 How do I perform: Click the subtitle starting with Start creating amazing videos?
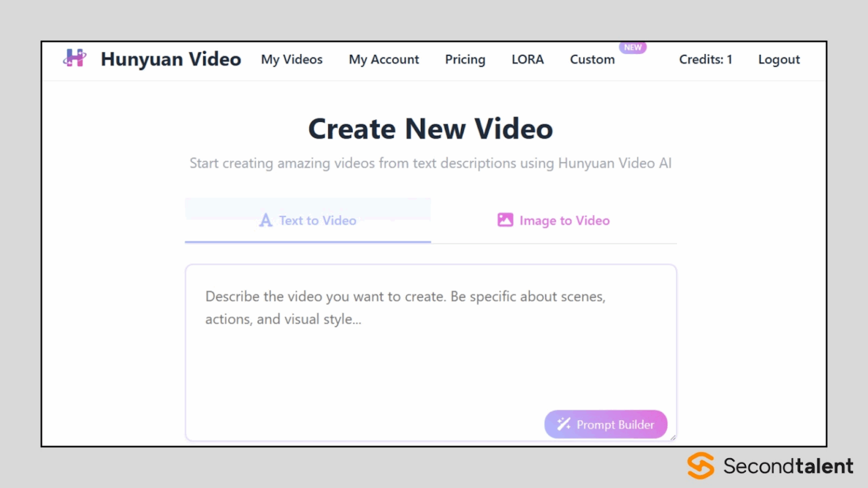(431, 163)
